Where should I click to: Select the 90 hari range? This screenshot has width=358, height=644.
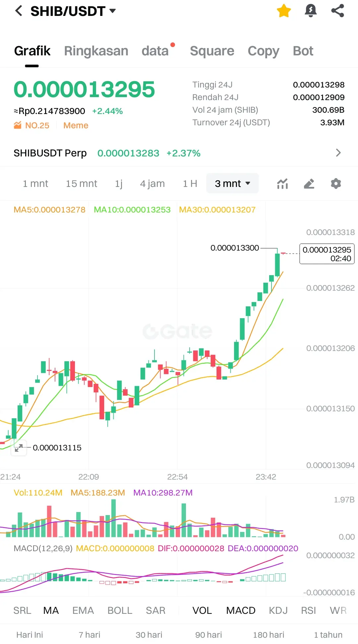[x=209, y=635]
